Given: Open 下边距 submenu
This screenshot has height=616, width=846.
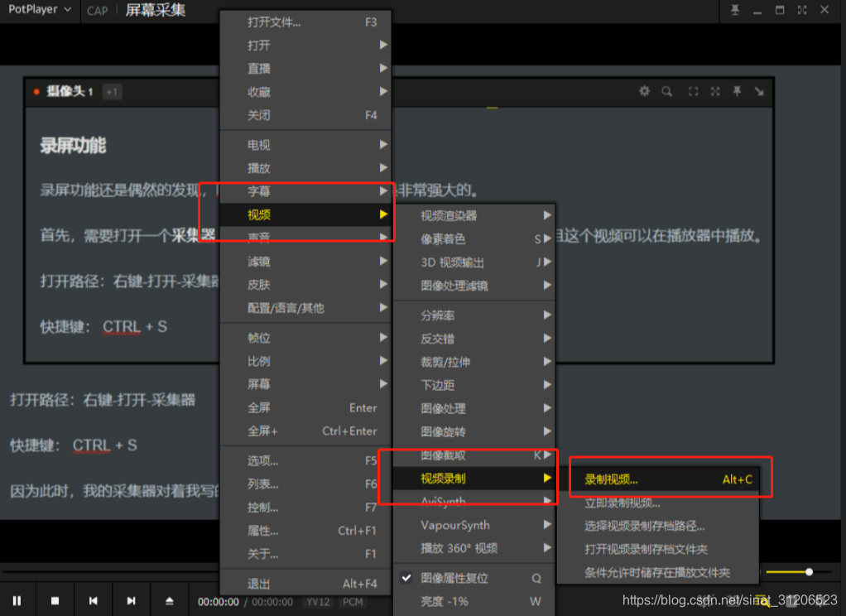Looking at the screenshot, I should point(474,385).
